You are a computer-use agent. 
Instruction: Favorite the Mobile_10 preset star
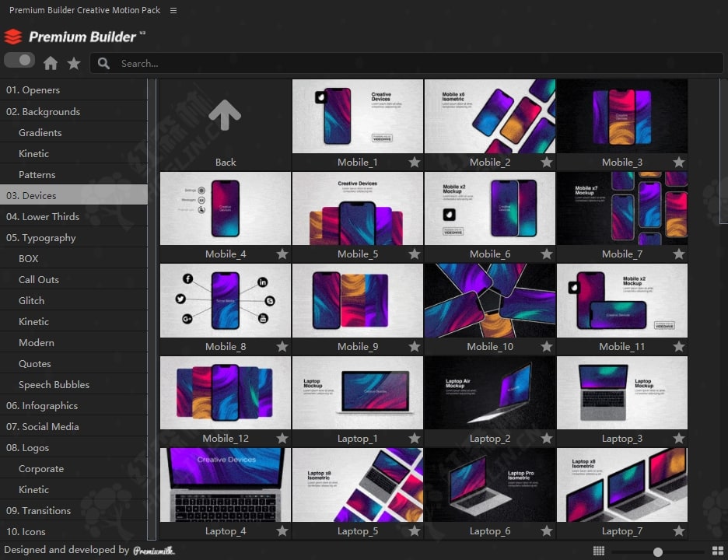pyautogui.click(x=547, y=346)
